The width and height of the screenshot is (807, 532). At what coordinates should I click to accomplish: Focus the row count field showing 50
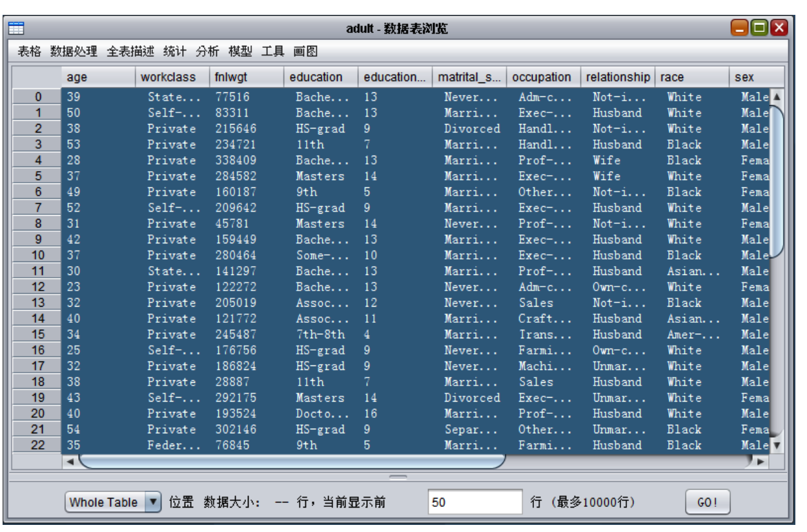[x=475, y=502]
